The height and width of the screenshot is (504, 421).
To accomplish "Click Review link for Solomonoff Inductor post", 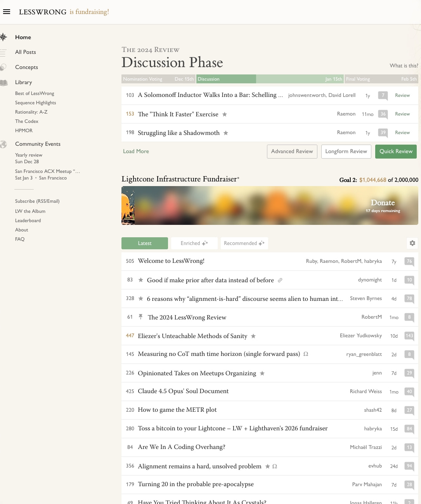I will click(402, 95).
